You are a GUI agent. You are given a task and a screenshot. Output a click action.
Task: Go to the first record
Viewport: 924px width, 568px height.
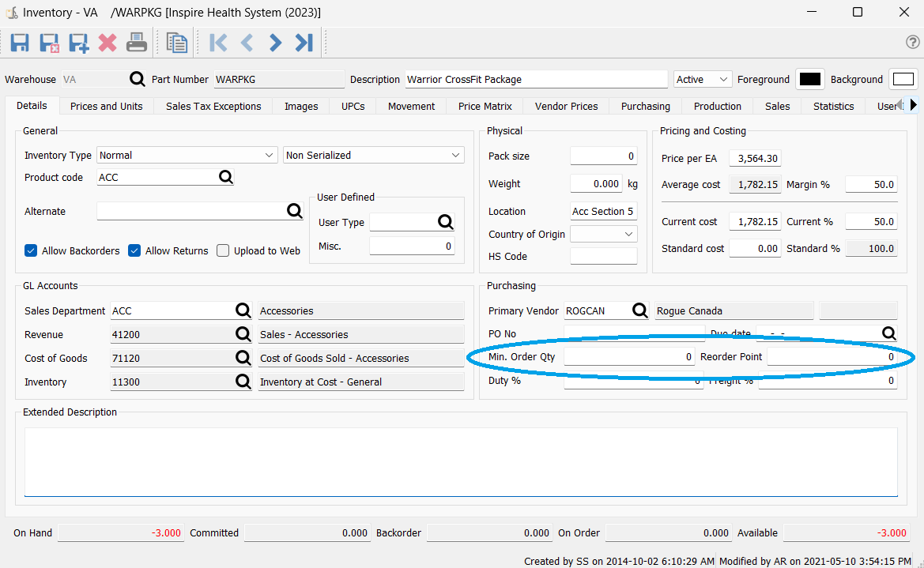pyautogui.click(x=218, y=43)
